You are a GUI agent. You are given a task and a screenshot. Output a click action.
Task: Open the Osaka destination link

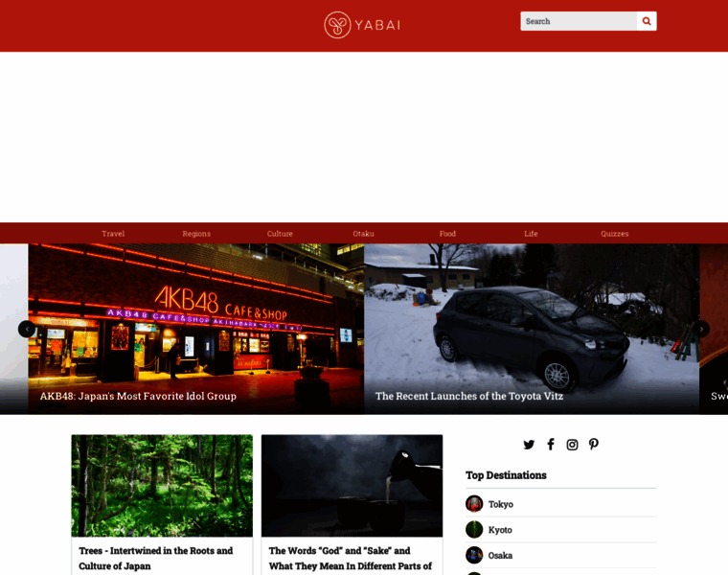tap(500, 556)
